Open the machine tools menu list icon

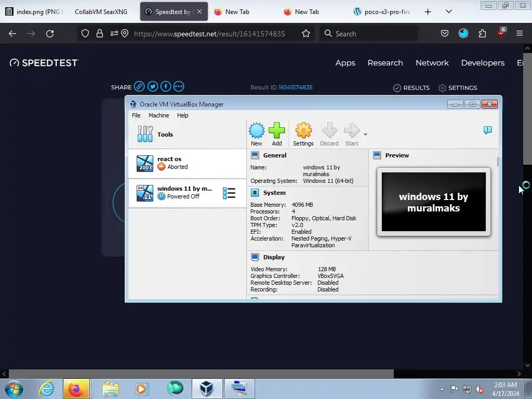229,193
